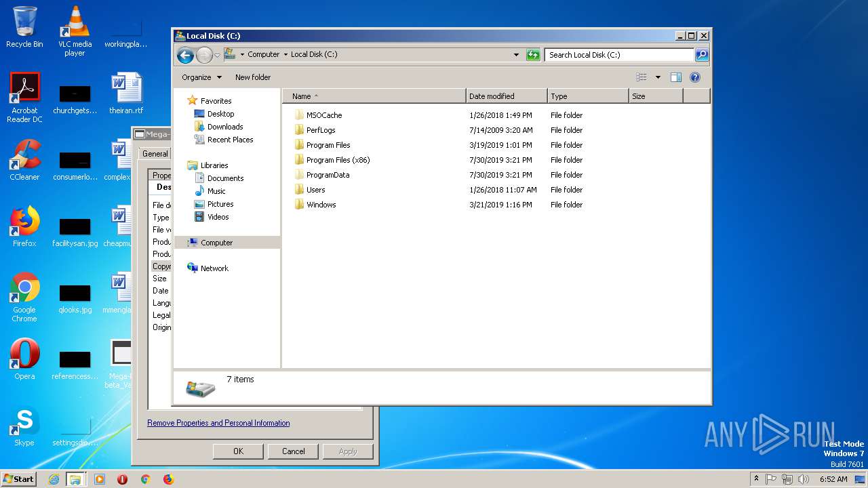Sort by the Date modified column

[507, 96]
